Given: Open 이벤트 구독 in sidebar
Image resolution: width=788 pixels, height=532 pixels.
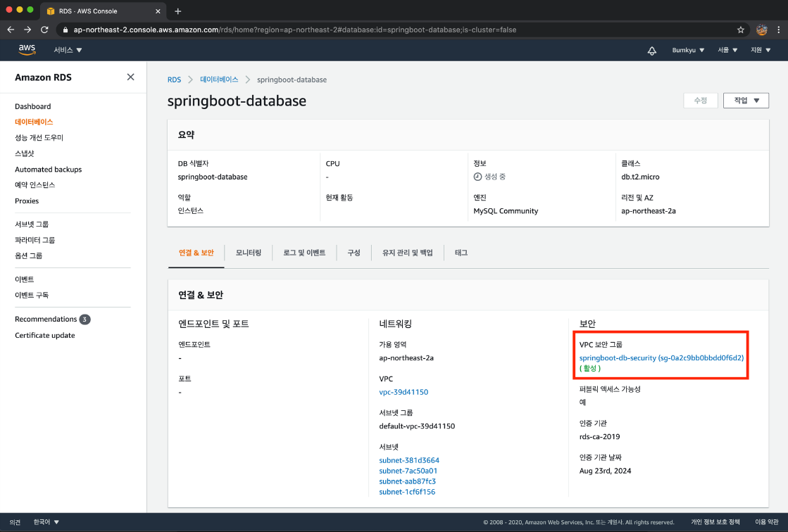Looking at the screenshot, I should (x=32, y=295).
